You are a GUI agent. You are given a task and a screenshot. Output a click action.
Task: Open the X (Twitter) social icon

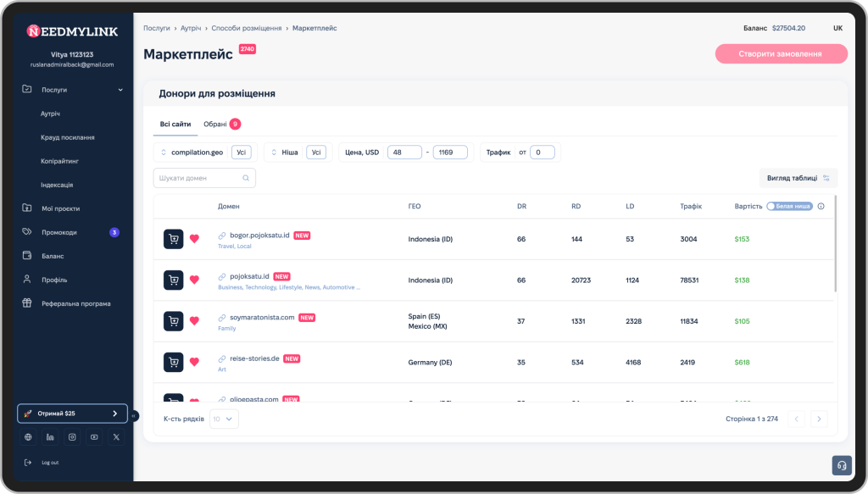pos(116,437)
